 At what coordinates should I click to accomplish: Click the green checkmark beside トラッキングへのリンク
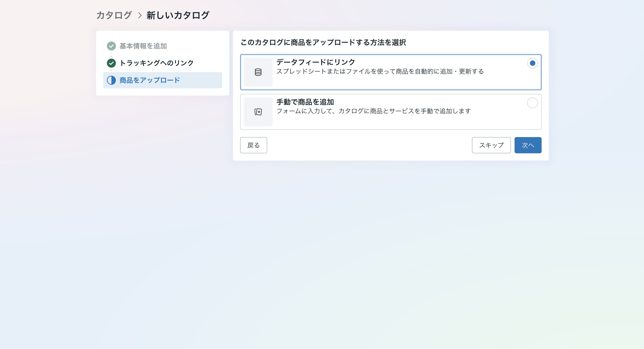click(111, 63)
